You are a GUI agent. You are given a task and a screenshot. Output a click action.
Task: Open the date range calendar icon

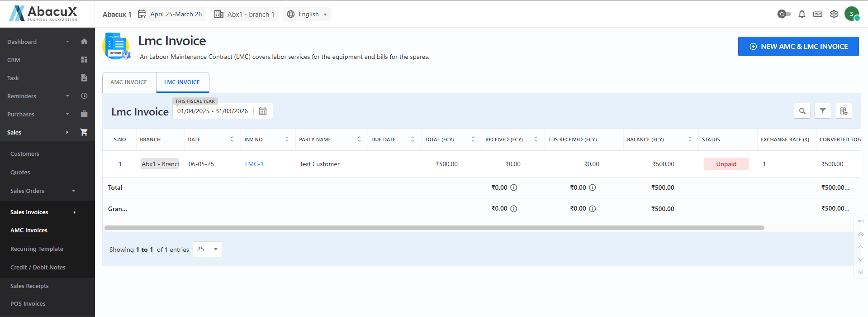tap(263, 111)
